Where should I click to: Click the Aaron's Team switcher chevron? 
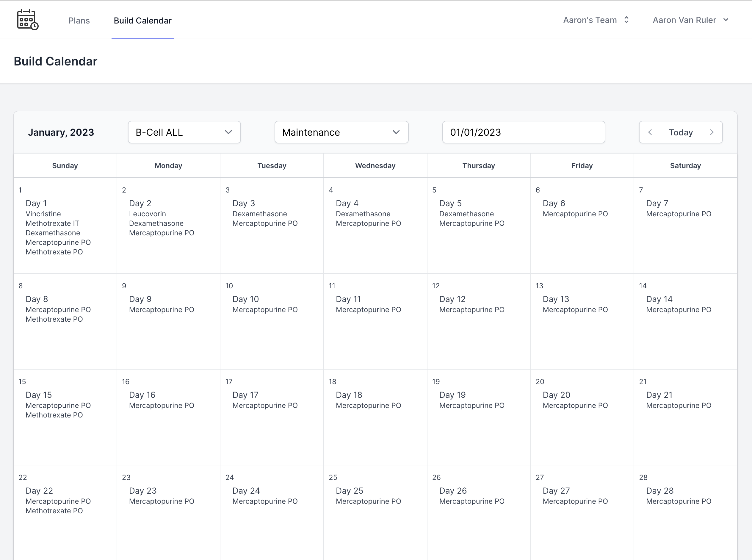point(626,20)
